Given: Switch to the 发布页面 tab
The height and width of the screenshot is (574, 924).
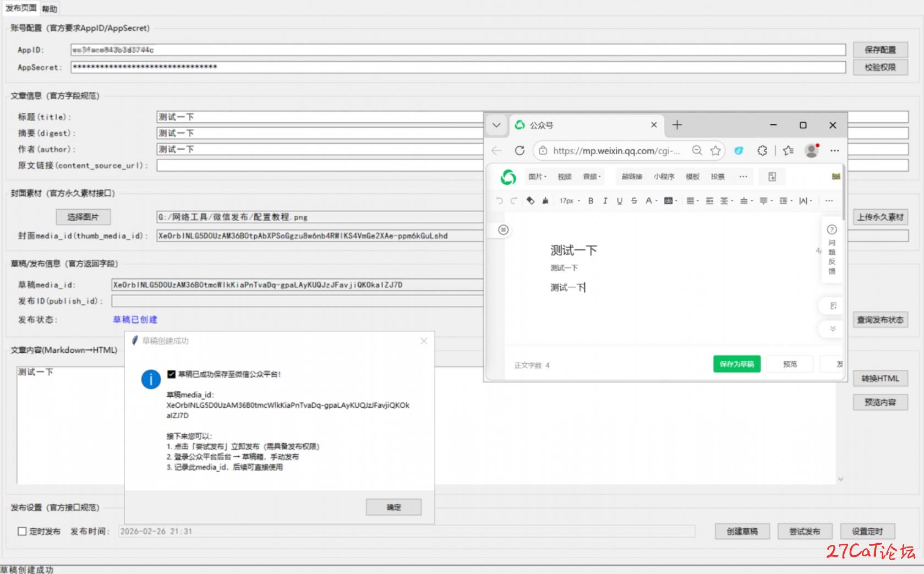Looking at the screenshot, I should [x=21, y=8].
